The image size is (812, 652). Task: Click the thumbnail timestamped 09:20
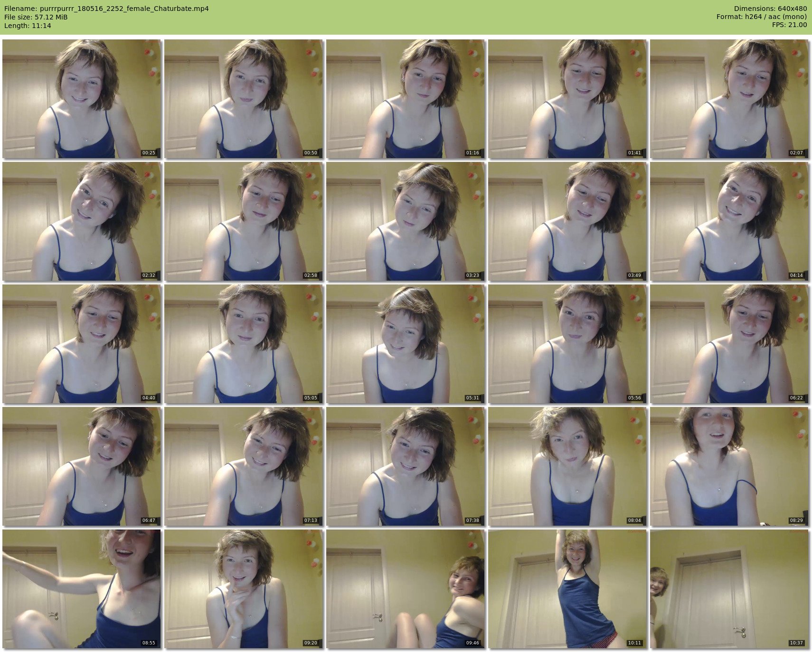(x=244, y=589)
